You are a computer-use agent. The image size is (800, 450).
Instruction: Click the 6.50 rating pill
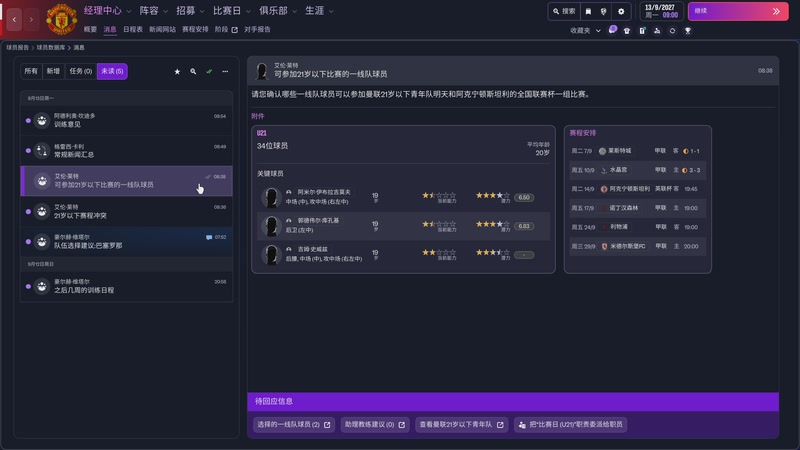(524, 197)
